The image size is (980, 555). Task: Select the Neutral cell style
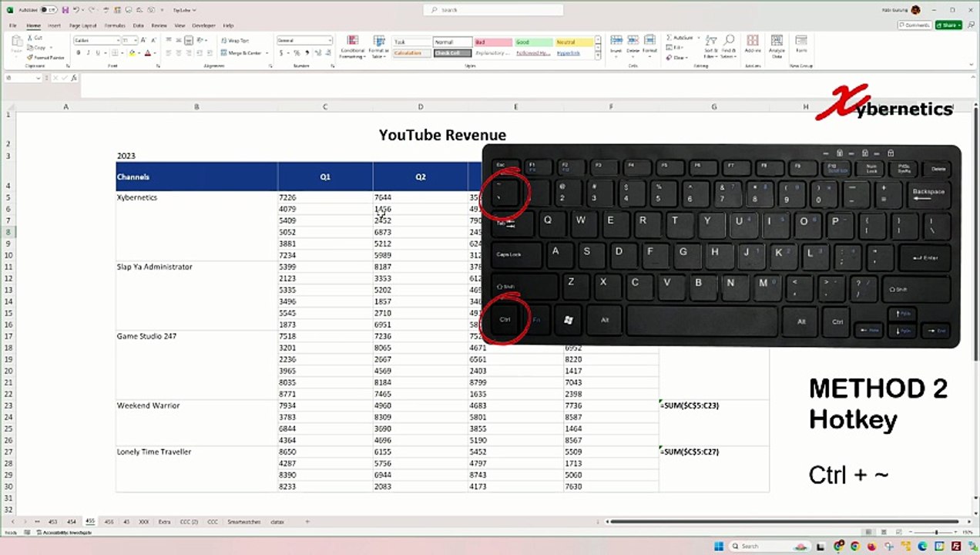click(574, 42)
